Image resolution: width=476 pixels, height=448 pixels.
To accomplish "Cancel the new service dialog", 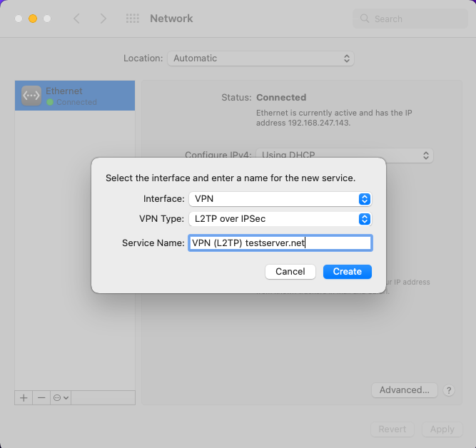I will [290, 271].
